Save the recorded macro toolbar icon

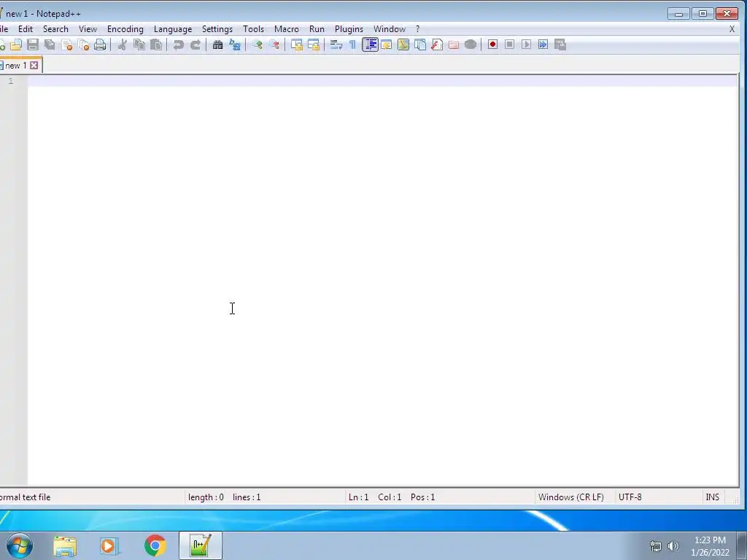560,44
